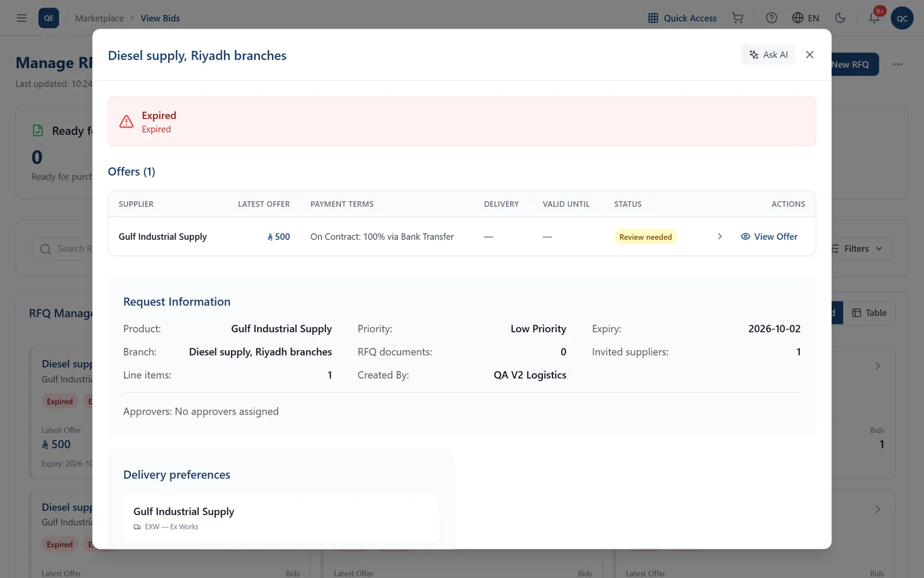Click the expiry date 2026-10-02
Image resolution: width=924 pixels, height=578 pixels.
[774, 329]
